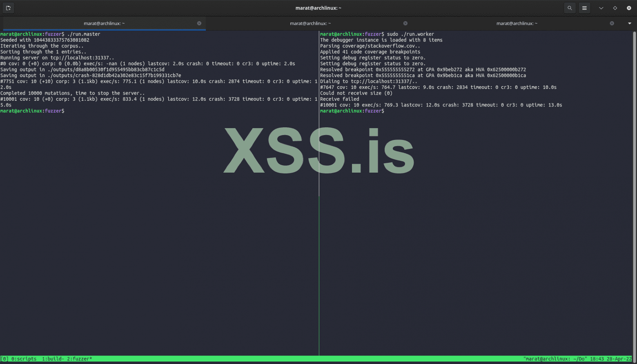
Task: Open a new terminal tab with the header icon
Action: point(8,8)
